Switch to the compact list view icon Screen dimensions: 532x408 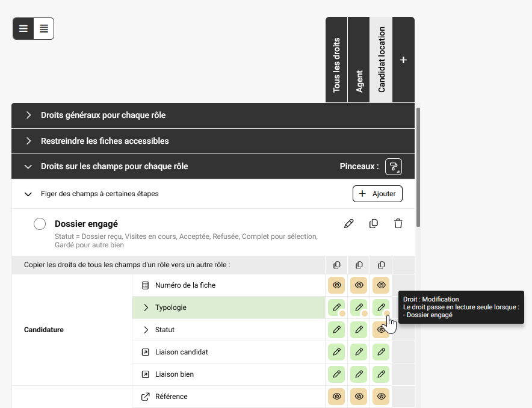[x=23, y=28]
